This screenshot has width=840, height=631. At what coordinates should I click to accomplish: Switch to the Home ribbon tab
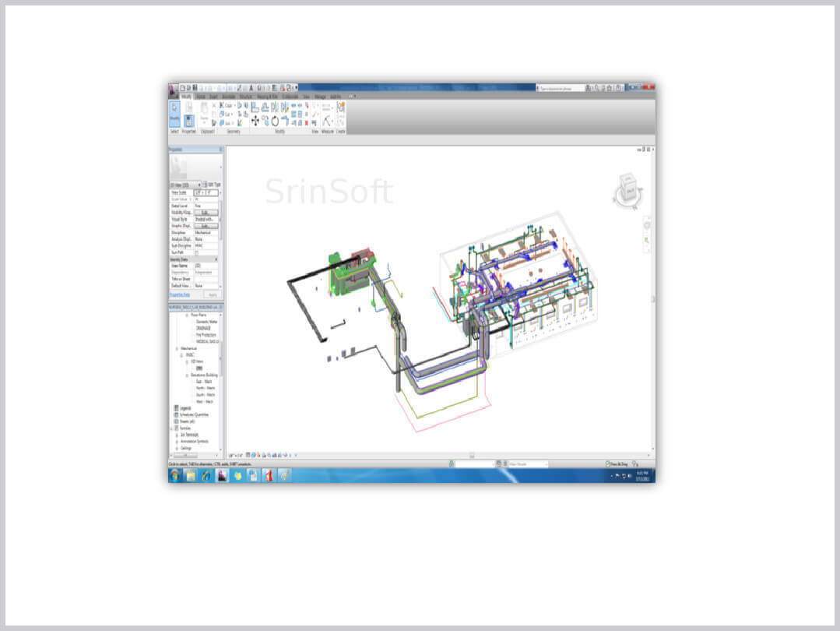click(x=200, y=97)
